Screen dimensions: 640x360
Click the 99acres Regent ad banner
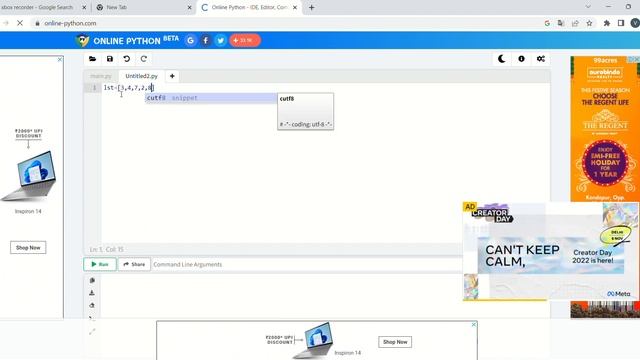[x=605, y=129]
